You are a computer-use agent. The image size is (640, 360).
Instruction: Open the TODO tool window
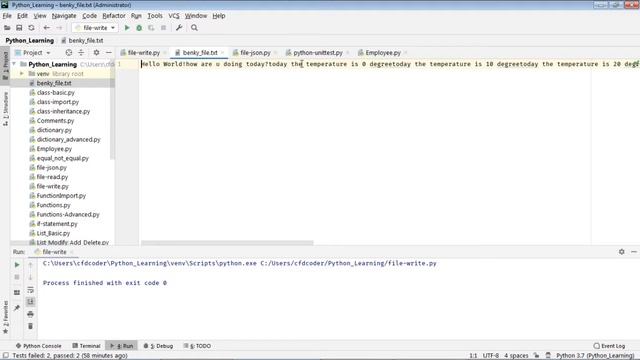[x=197, y=346]
